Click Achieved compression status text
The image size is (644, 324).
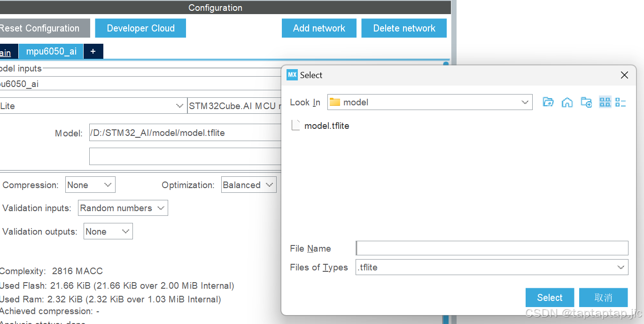[x=49, y=311]
